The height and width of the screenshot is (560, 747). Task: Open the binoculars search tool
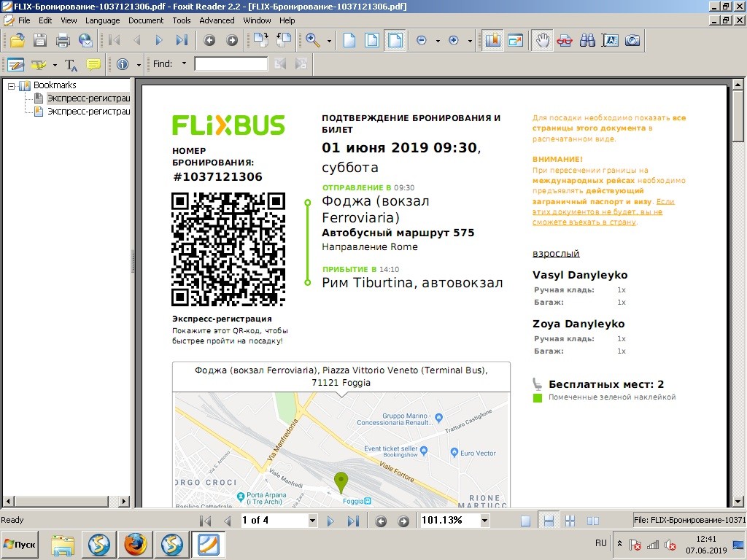[587, 40]
